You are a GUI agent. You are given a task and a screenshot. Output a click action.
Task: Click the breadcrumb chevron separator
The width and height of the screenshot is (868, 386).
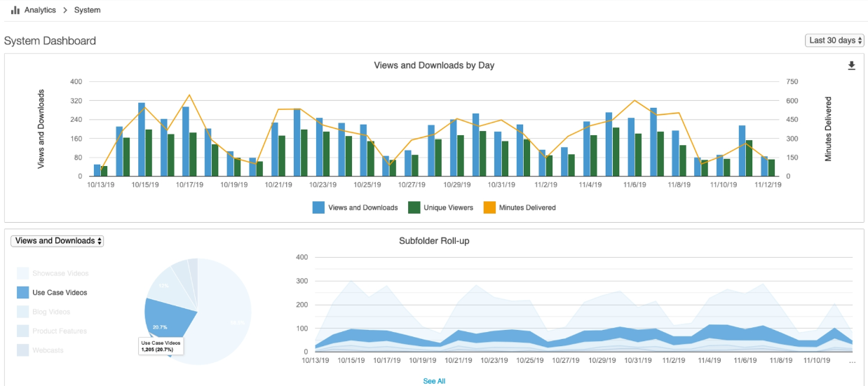[64, 11]
